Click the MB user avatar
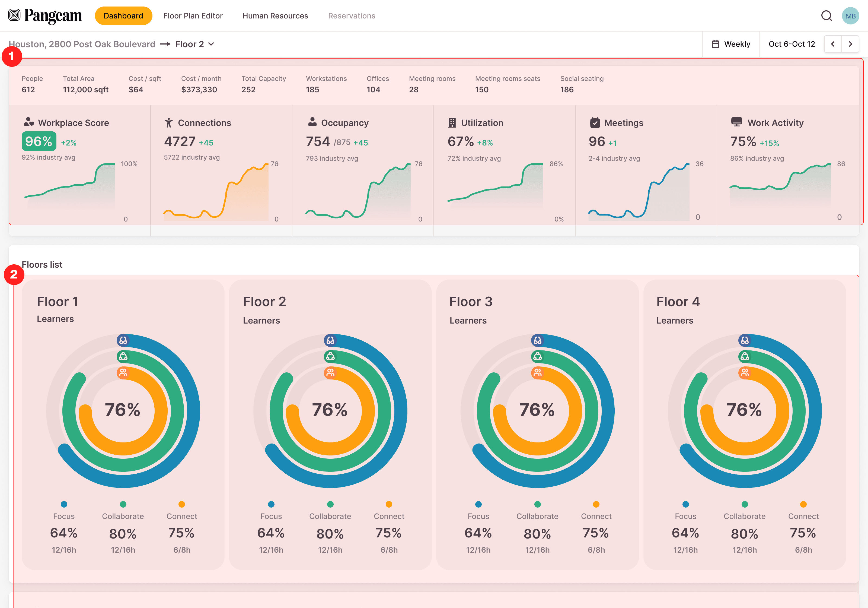 click(x=850, y=16)
